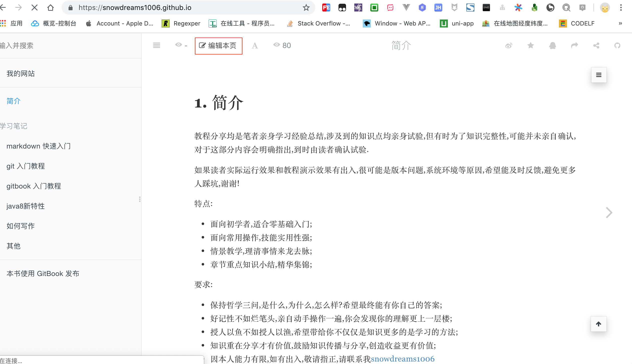Open the git 入门教程 chapter
Image resolution: width=632 pixels, height=364 pixels.
pyautogui.click(x=26, y=166)
